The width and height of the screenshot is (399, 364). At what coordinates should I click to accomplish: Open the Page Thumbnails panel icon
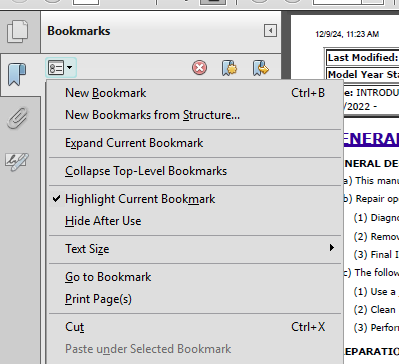(x=18, y=31)
